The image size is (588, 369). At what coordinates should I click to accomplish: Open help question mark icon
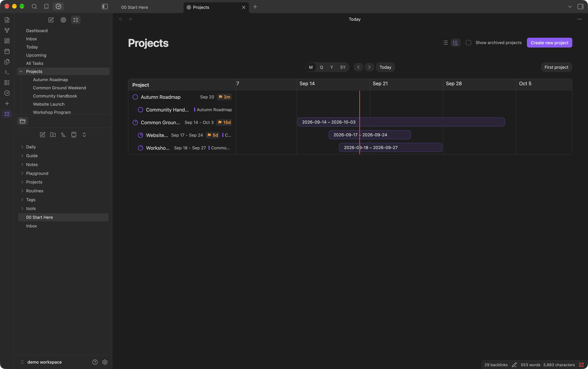(95, 362)
